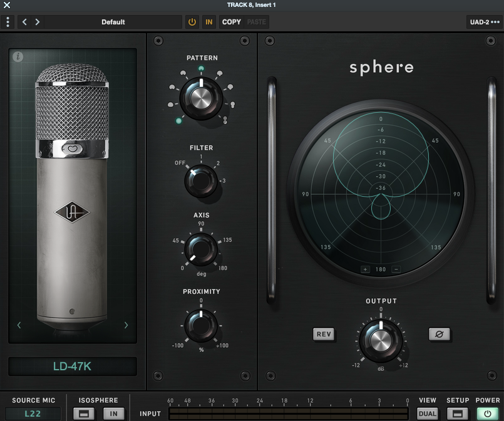Select previous microphone model arrow
The height and width of the screenshot is (421, 504).
click(x=19, y=325)
